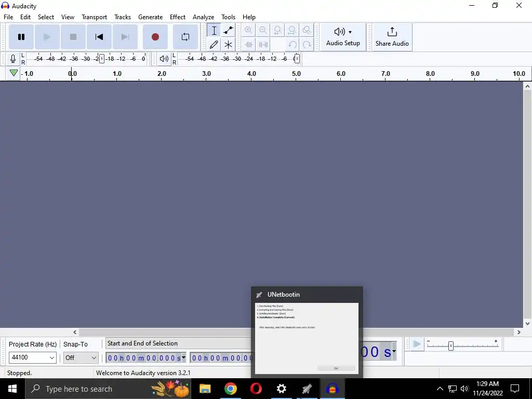Image resolution: width=532 pixels, height=399 pixels.
Task: Open the Generate menu
Action: pyautogui.click(x=150, y=17)
